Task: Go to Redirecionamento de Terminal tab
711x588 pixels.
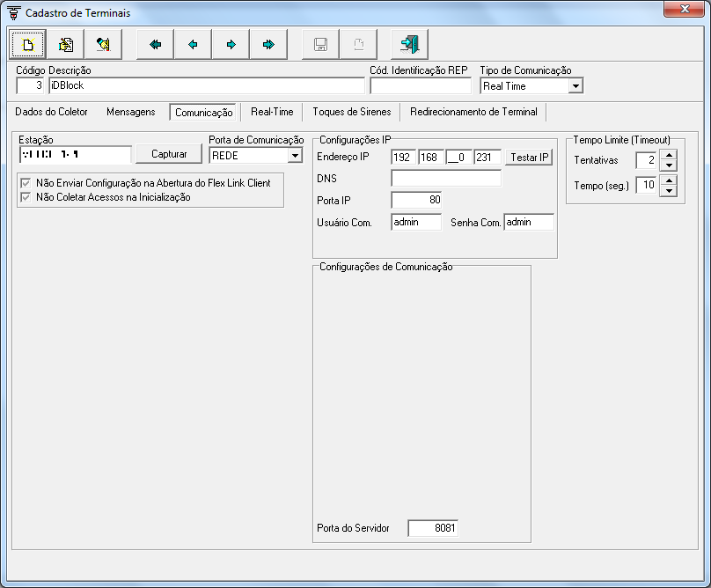Action: tap(473, 112)
